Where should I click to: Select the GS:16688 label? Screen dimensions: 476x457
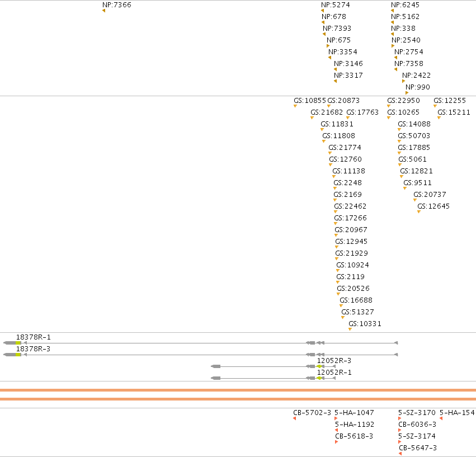[356, 300]
